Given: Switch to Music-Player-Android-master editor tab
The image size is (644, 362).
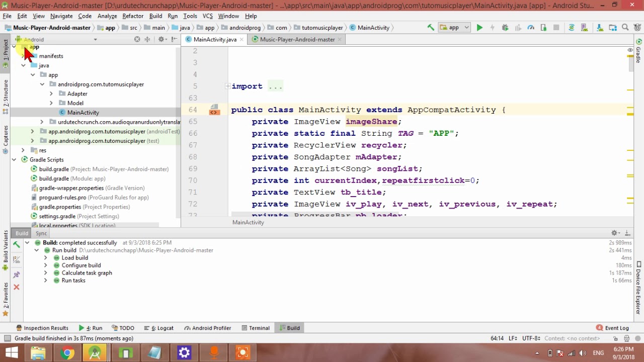Looking at the screenshot, I should (297, 39).
